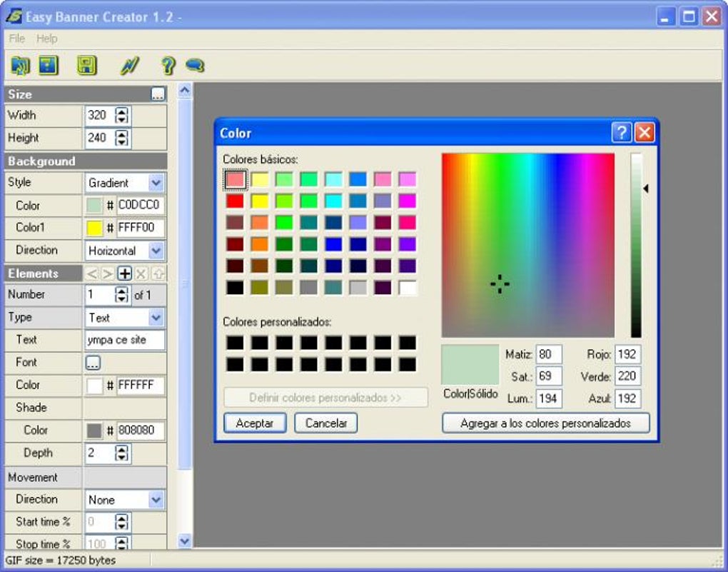Open the background Style Gradient dropdown
This screenshot has height=572, width=728.
(156, 183)
